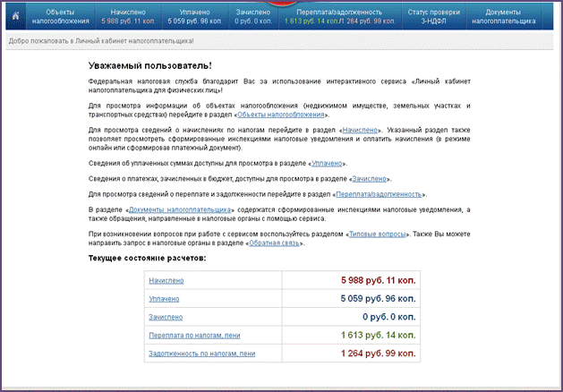The image size is (563, 392).
Task: Click the 1 264 руб. 99 коп. table value
Action: tap(379, 354)
